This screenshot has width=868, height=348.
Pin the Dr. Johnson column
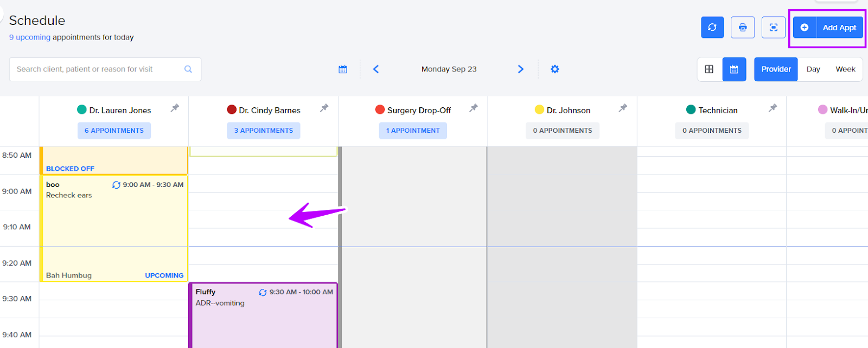pos(623,108)
